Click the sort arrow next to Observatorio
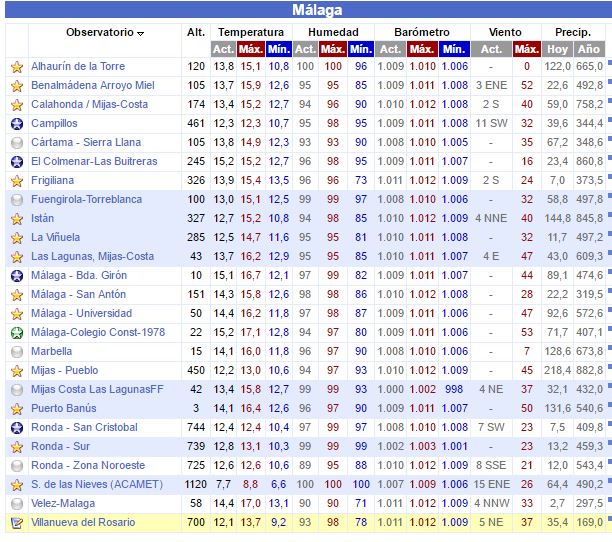The height and width of the screenshot is (542, 612). tap(141, 34)
